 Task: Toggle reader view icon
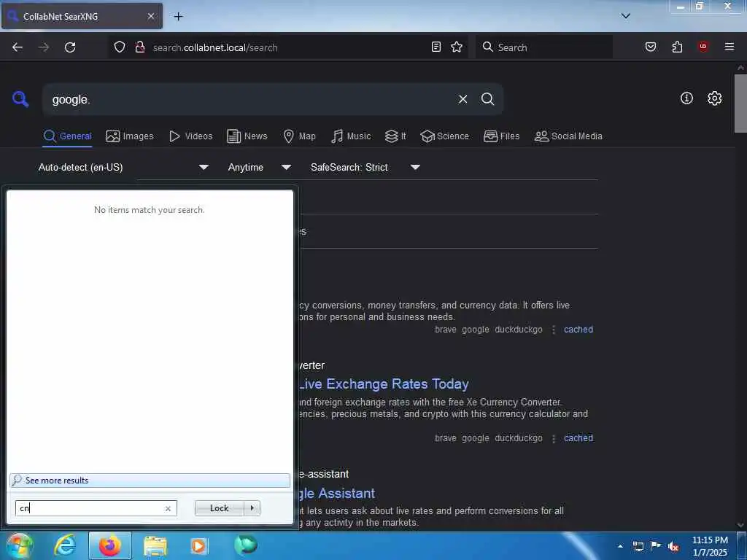[x=436, y=47]
